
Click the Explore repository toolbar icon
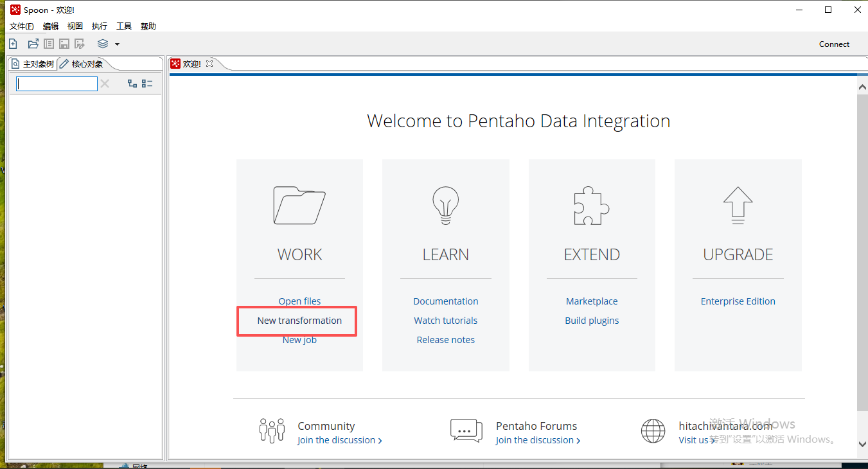pos(49,44)
